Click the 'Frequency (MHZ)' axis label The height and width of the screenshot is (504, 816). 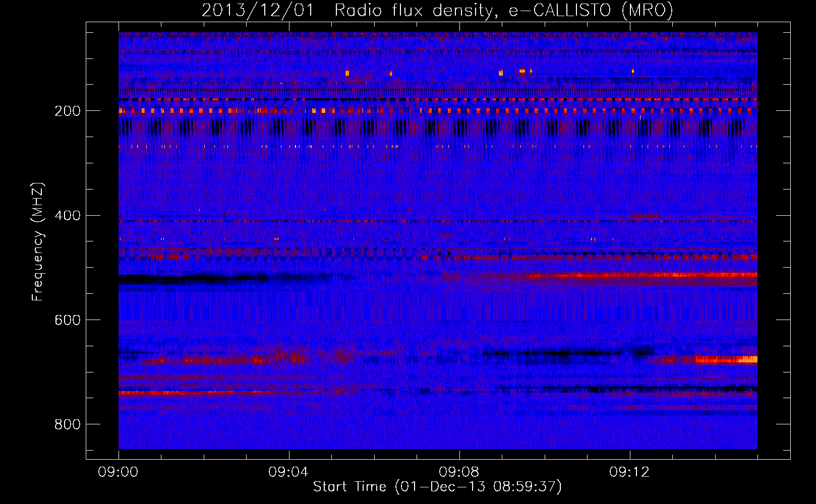click(x=37, y=242)
